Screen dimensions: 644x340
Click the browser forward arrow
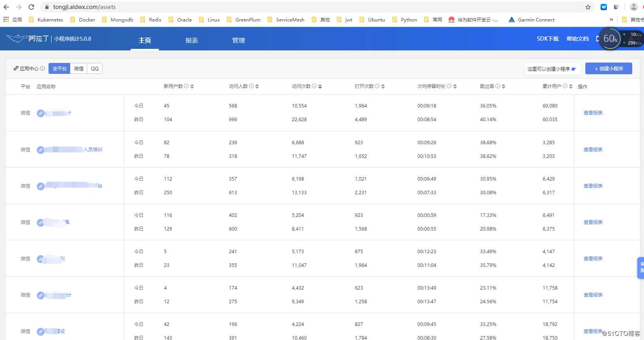[x=19, y=7]
